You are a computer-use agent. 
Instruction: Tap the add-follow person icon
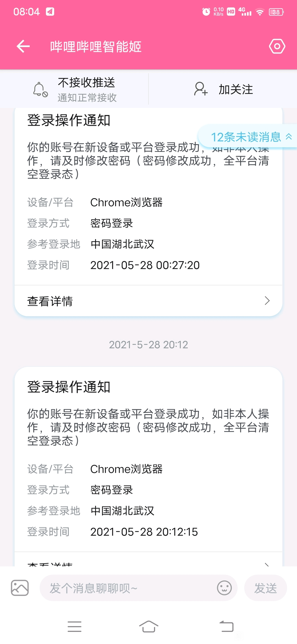point(201,89)
